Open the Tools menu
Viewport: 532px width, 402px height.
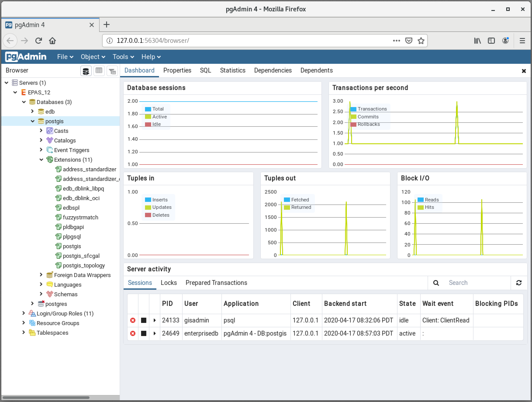click(123, 57)
